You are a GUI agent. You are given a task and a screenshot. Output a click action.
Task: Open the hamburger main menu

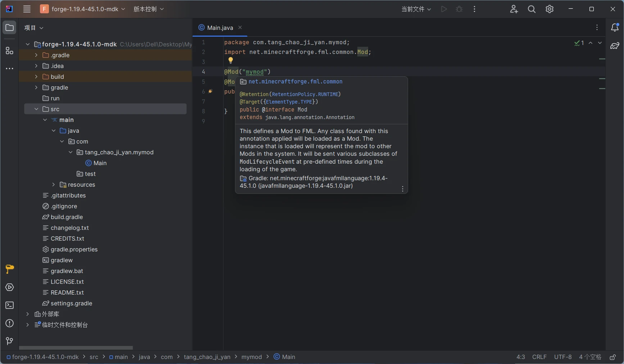[27, 9]
